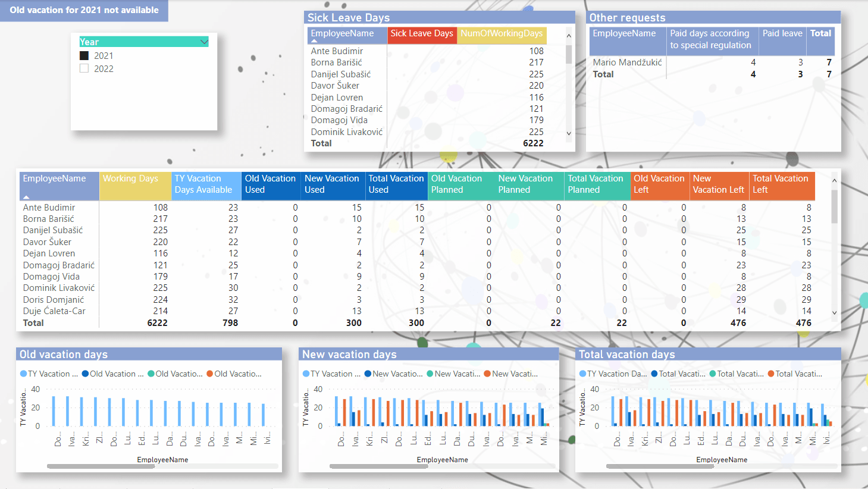Sort by NumOfWorkingDays column header

(502, 33)
